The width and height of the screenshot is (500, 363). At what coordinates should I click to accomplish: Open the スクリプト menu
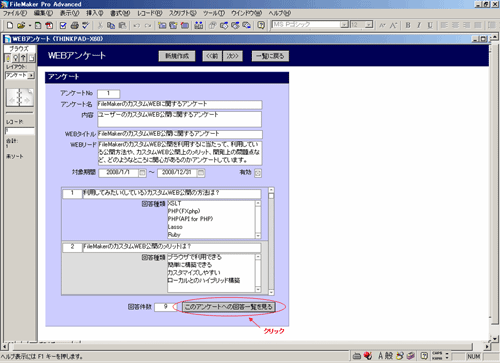(x=182, y=13)
